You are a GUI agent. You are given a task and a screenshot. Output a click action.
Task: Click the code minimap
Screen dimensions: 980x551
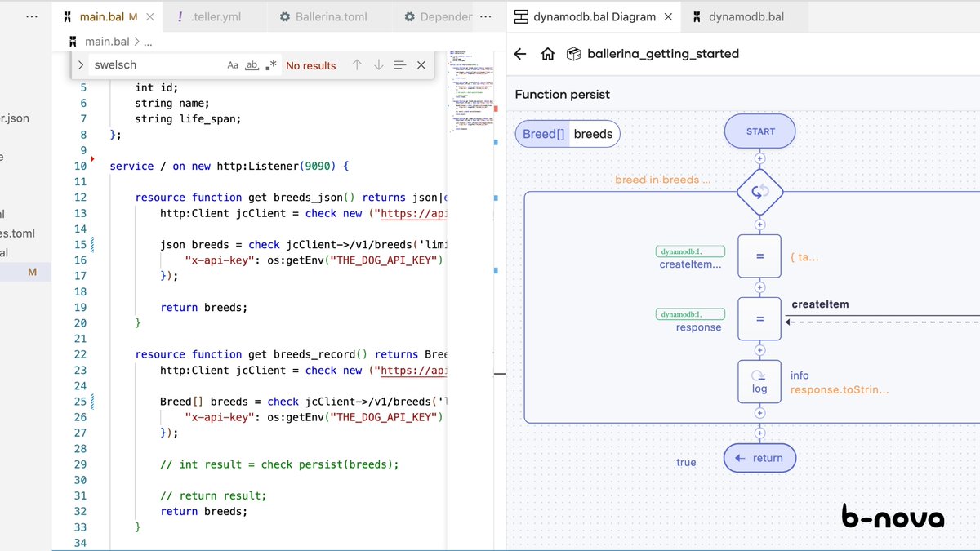coord(471,94)
